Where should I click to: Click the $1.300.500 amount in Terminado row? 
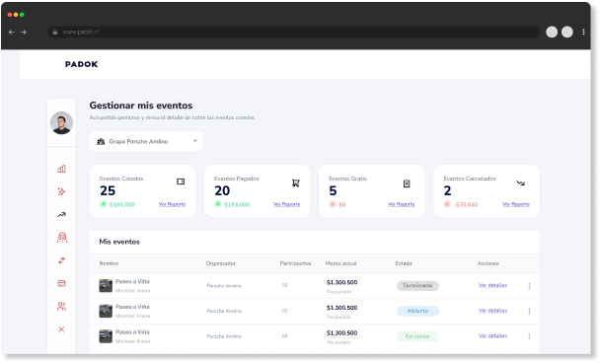[x=341, y=283]
